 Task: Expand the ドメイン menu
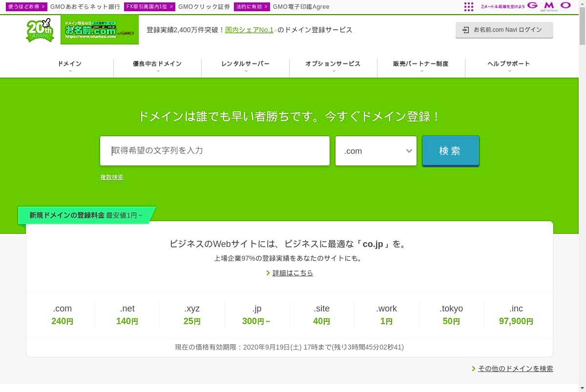coord(70,65)
